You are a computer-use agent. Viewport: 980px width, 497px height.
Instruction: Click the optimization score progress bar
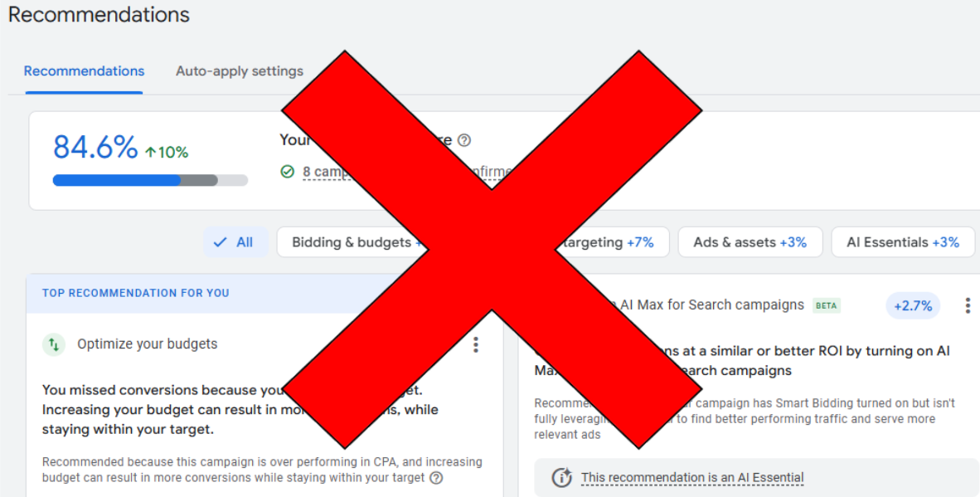point(150,181)
